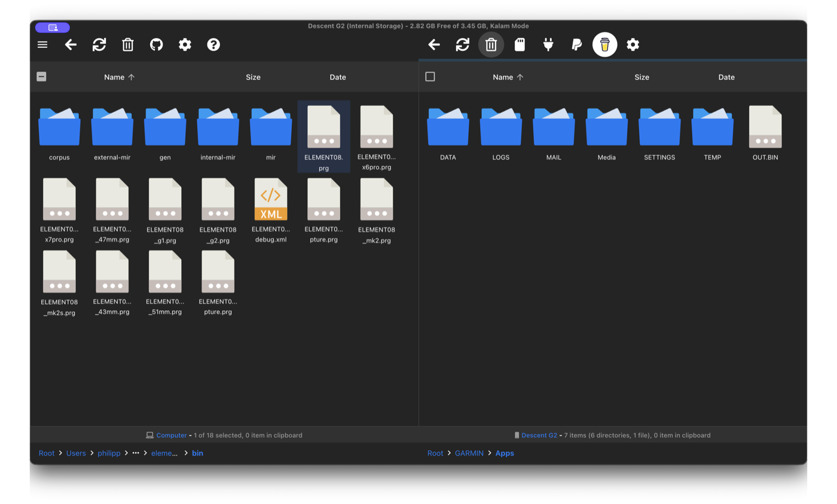837x504 pixels.
Task: Go to GARMIN in the breadcrumb
Action: tap(469, 453)
